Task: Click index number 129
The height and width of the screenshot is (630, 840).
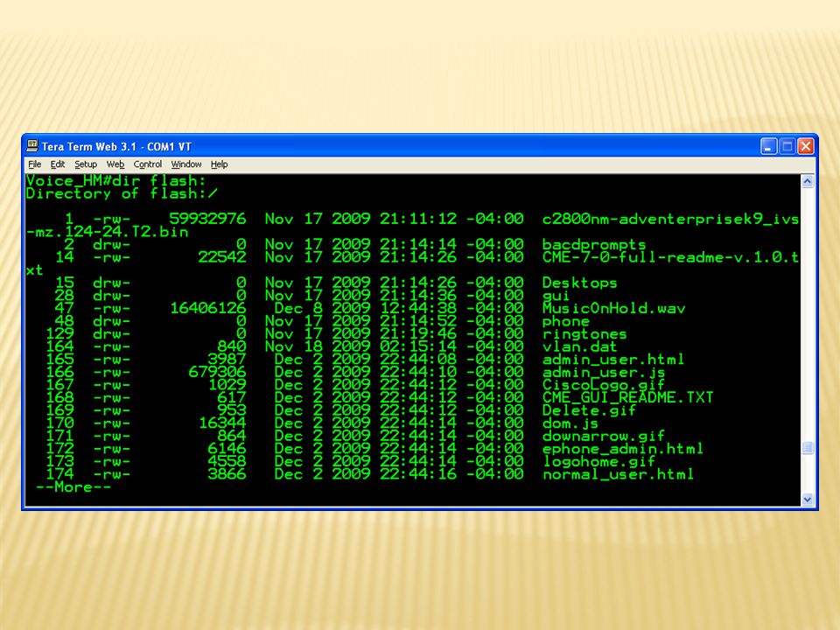Action: point(60,334)
